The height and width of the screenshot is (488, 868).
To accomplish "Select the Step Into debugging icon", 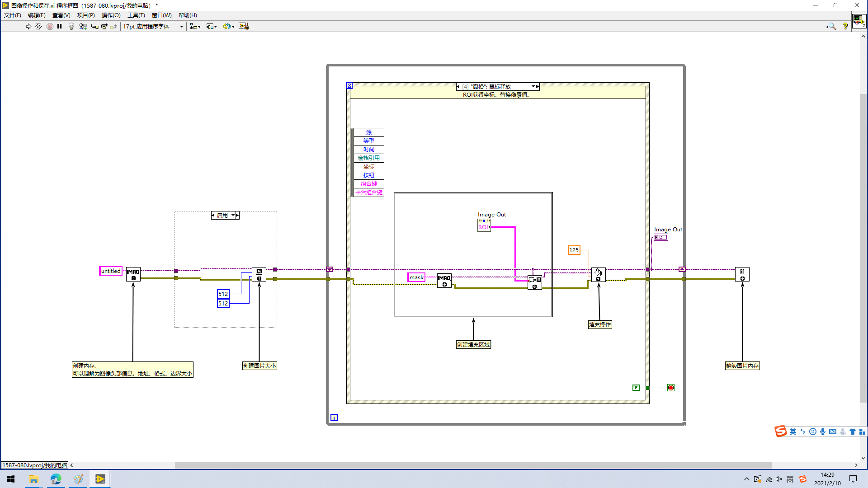I will pyautogui.click(x=94, y=26).
